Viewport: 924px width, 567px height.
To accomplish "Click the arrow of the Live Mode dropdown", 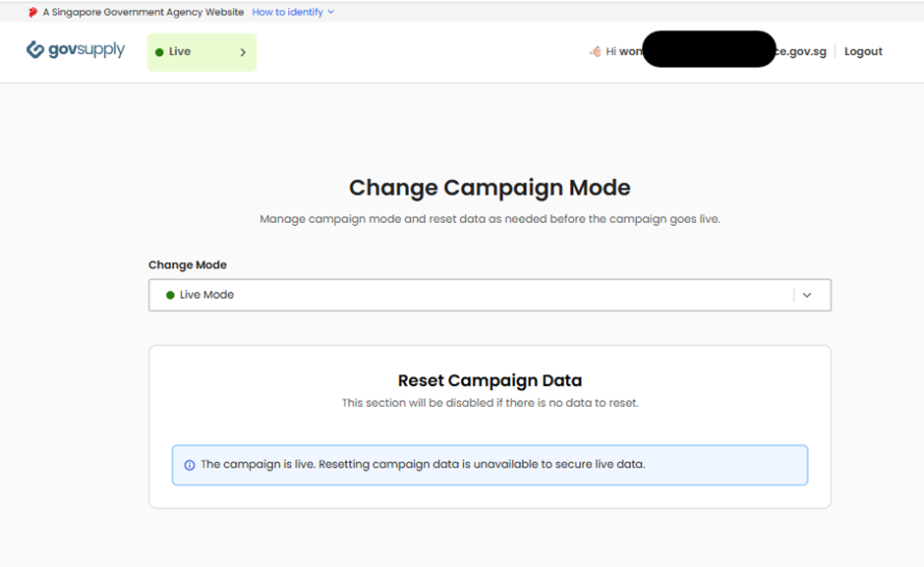I will click(807, 295).
